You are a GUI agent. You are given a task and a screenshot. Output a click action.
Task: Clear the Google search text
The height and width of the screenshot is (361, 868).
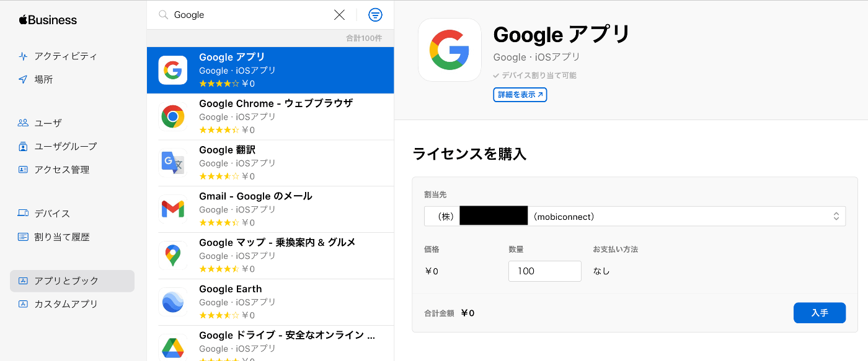[339, 15]
